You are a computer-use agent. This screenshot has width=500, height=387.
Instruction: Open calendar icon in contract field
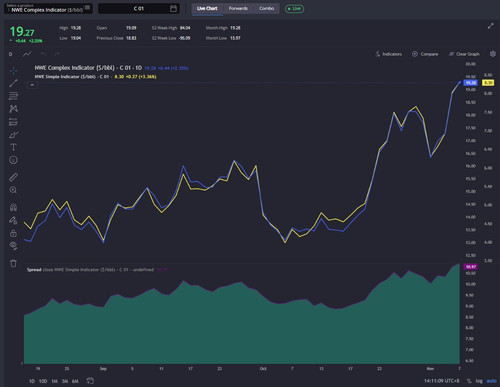(x=173, y=9)
